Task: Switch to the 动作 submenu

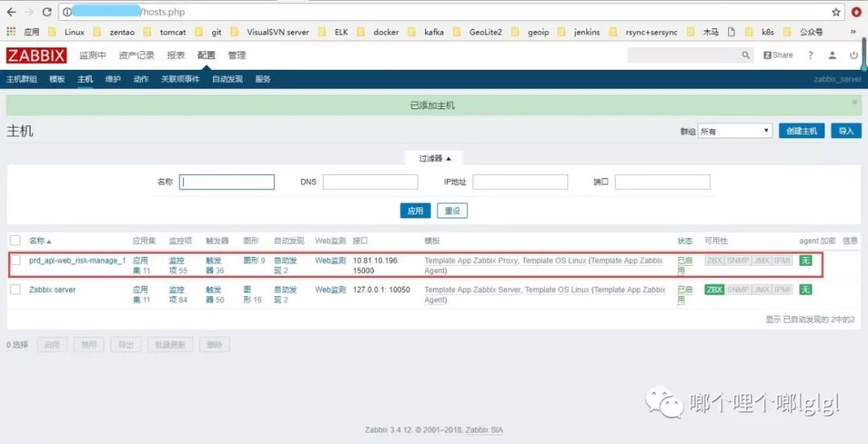Action: pos(141,79)
